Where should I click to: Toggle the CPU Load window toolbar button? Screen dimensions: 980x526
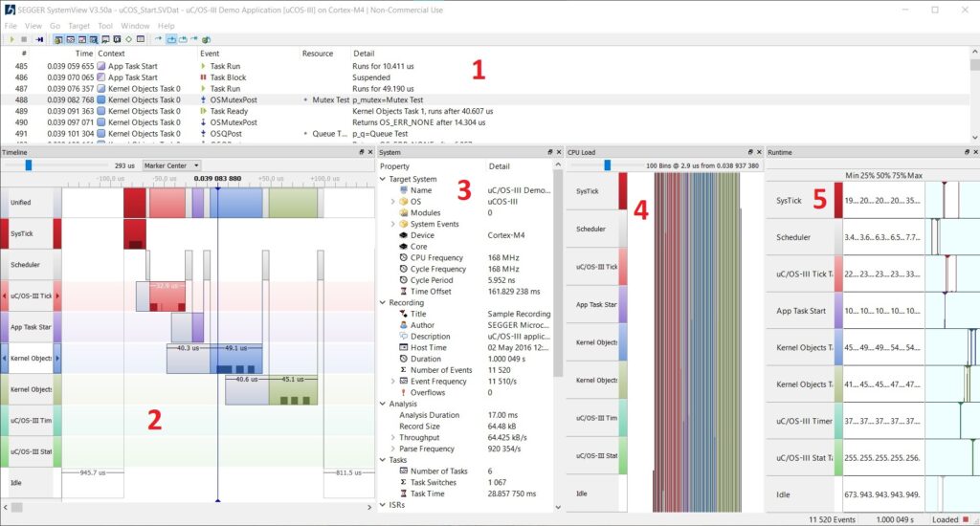point(82,39)
